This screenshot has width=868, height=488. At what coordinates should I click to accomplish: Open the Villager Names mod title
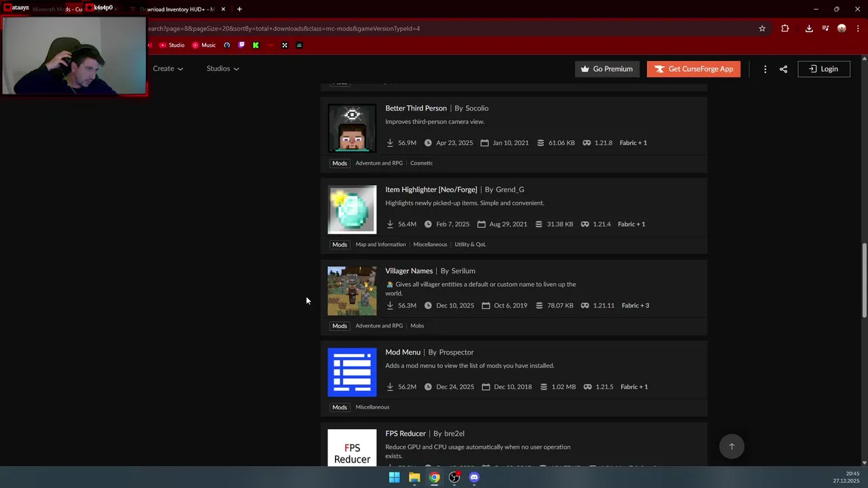tap(409, 271)
